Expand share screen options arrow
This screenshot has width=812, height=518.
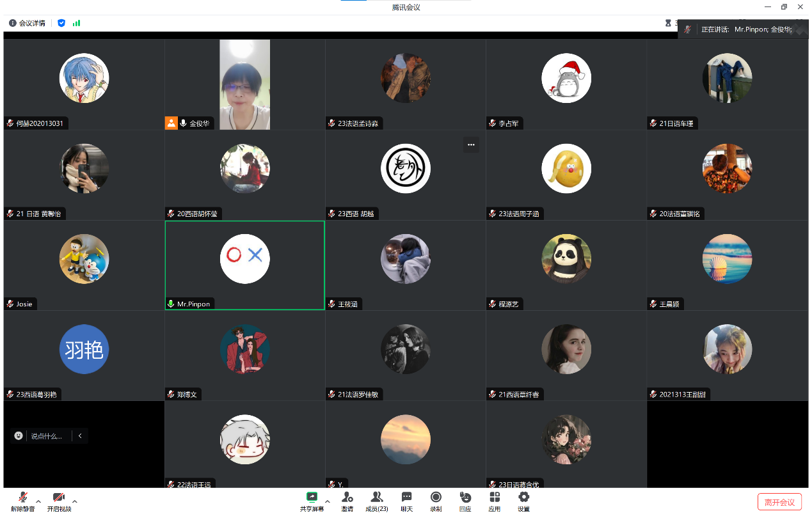[x=328, y=501]
